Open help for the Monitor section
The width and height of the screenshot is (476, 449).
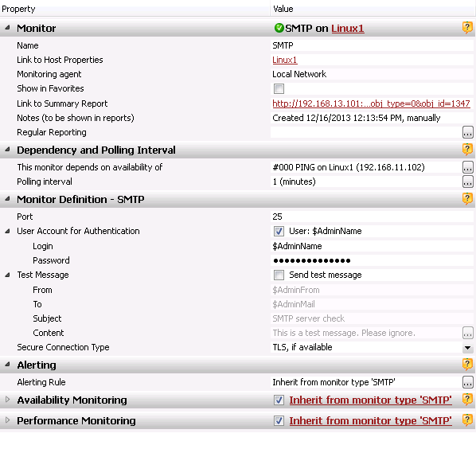coord(467,28)
